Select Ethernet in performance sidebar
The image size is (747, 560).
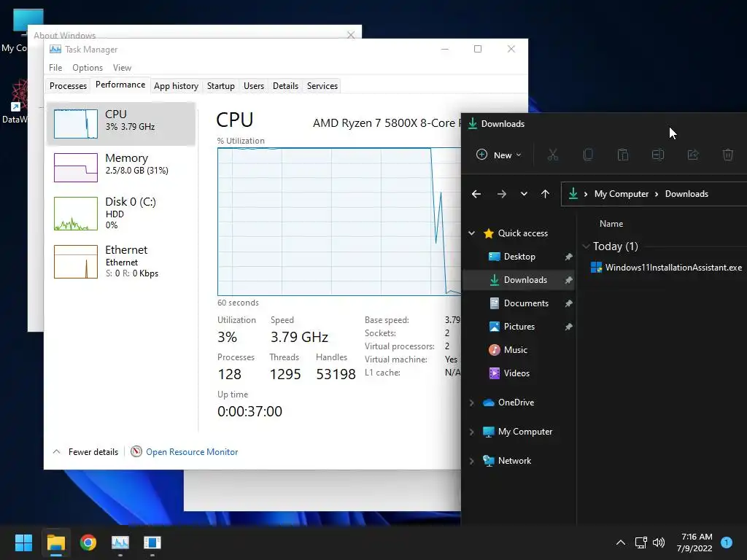tap(122, 262)
